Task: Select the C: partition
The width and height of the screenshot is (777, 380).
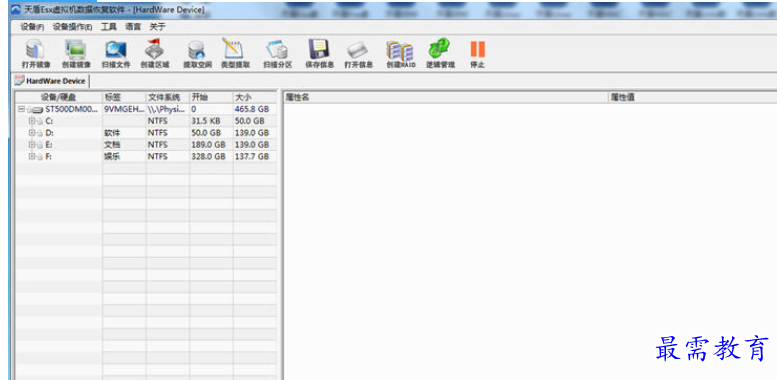Action: point(49,121)
